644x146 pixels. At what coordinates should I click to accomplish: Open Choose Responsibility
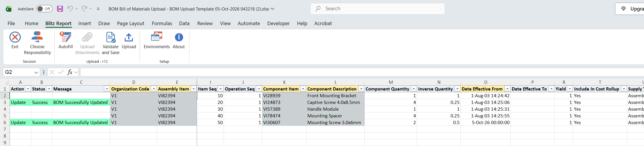[x=37, y=43]
